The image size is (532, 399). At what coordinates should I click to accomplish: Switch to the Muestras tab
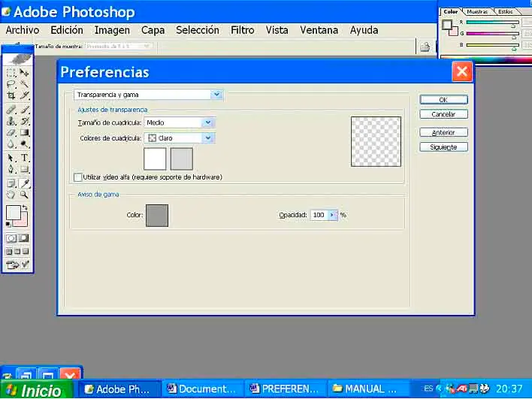(477, 11)
